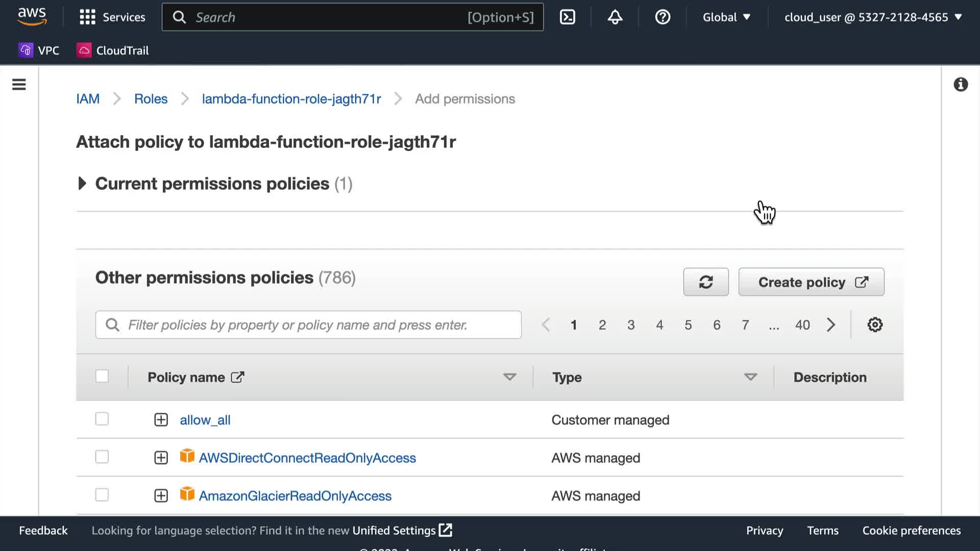Screen dimensions: 980x551
Task: Open the VPC shortcut in favorites bar
Action: [39, 50]
